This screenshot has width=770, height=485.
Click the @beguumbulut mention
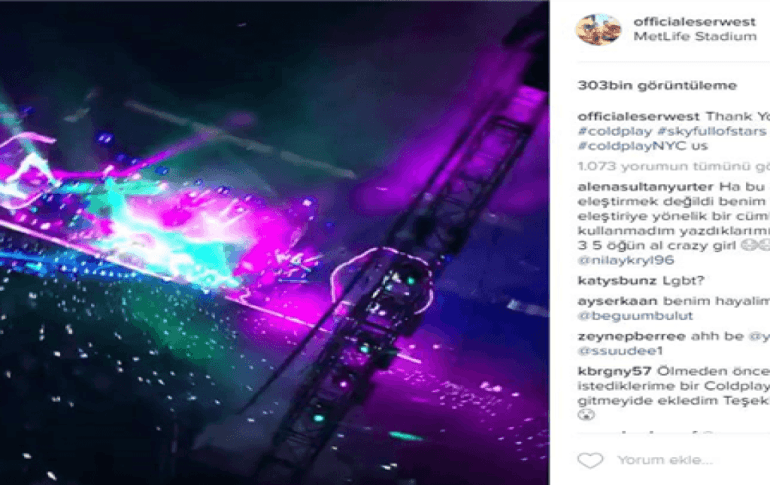635,316
